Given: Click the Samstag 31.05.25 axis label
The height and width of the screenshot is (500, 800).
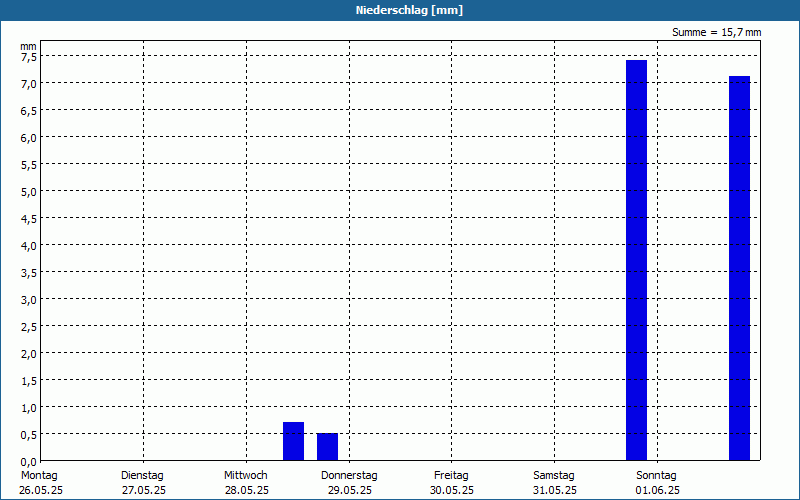Looking at the screenshot, I should click(x=554, y=483).
